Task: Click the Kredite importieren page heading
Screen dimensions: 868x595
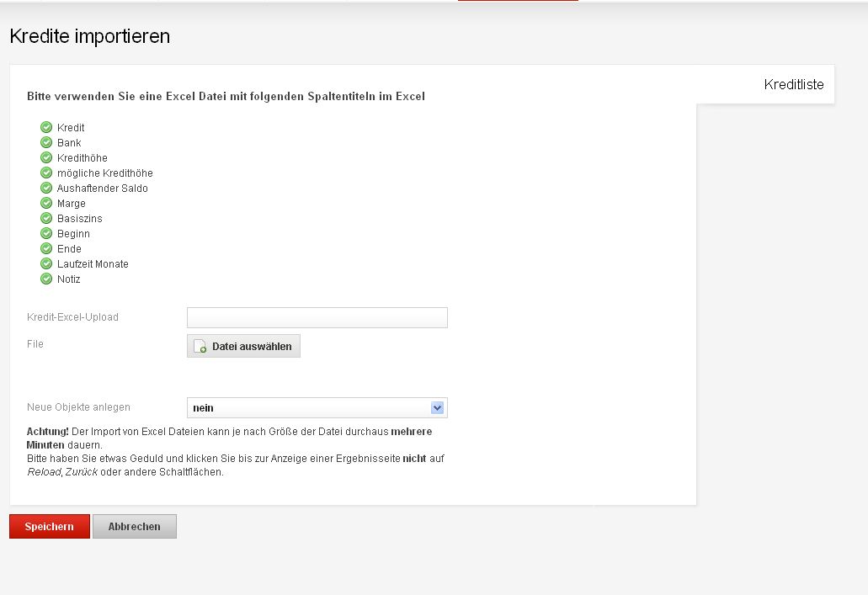Action: (x=90, y=37)
